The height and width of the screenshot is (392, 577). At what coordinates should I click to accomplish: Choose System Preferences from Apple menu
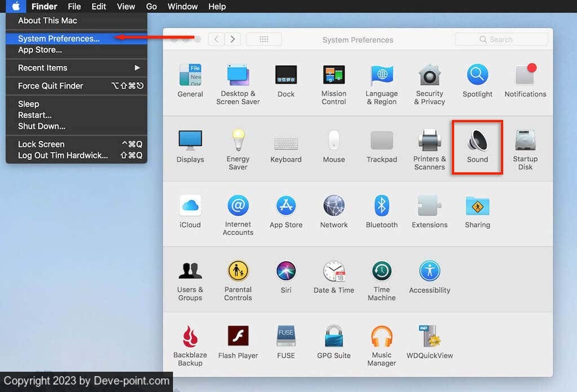coord(59,38)
